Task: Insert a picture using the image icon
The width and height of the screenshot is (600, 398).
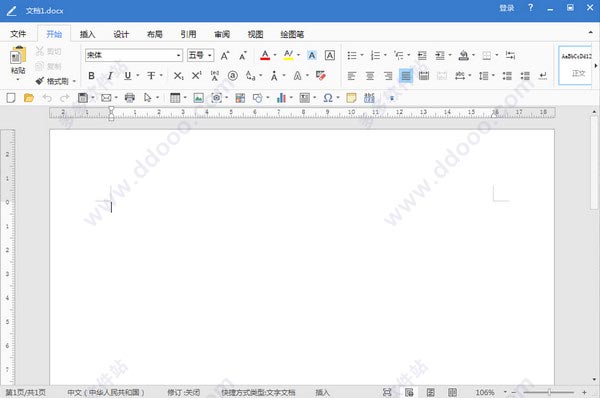Action: pos(198,98)
